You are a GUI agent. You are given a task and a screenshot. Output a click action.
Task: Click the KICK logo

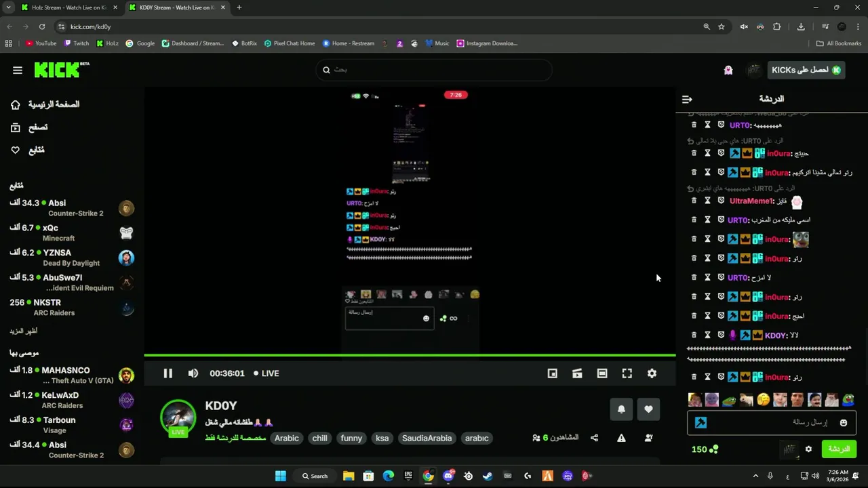(62, 69)
